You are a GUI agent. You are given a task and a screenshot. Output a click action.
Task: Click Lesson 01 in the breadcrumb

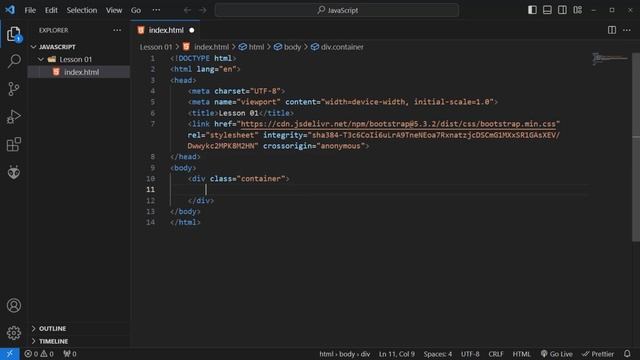pyautogui.click(x=156, y=47)
